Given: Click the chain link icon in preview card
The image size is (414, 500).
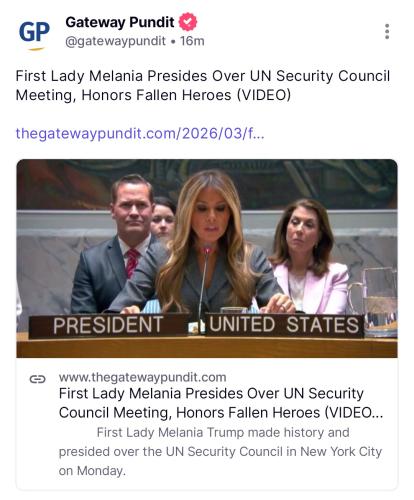Looking at the screenshot, I should click(x=37, y=379).
